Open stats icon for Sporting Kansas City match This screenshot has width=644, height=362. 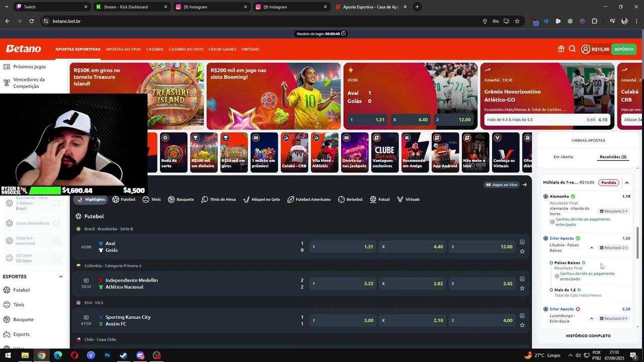pyautogui.click(x=522, y=316)
